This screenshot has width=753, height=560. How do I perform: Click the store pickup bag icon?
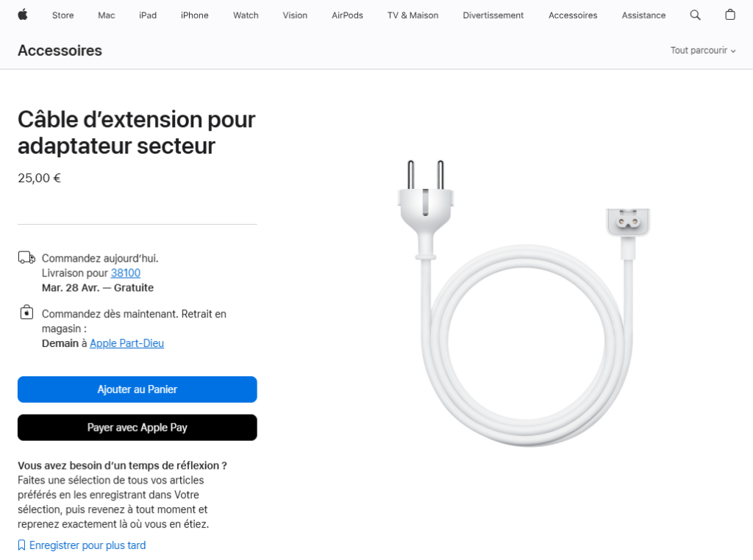click(x=26, y=312)
